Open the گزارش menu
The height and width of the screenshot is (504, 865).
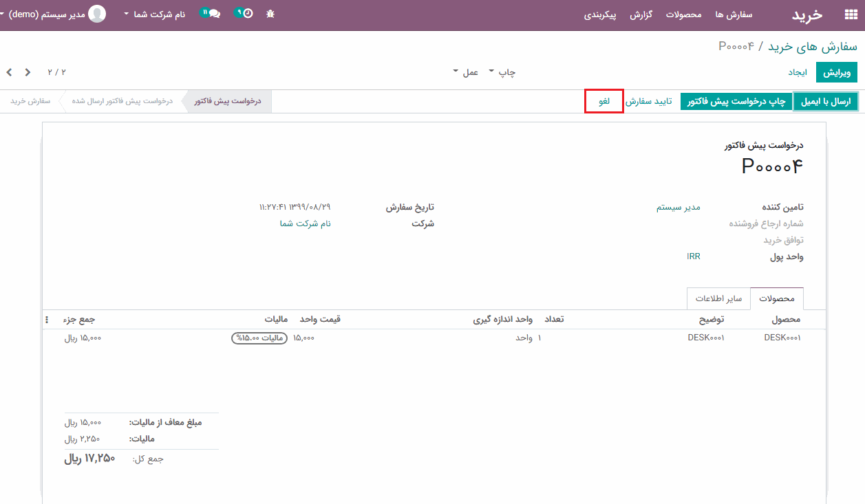tap(641, 14)
